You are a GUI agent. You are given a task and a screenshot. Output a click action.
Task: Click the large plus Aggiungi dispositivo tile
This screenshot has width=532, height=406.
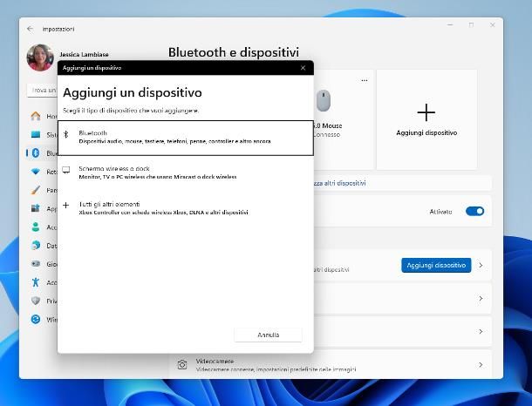tap(426, 119)
